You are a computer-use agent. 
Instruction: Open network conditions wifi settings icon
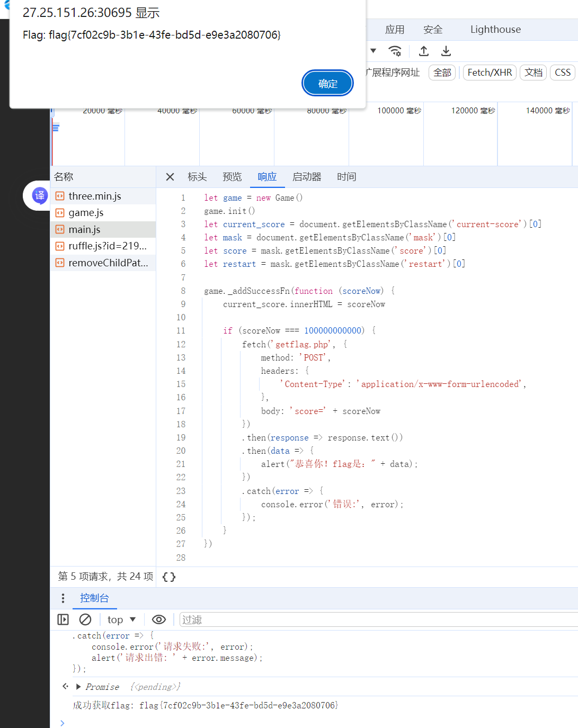pos(395,51)
